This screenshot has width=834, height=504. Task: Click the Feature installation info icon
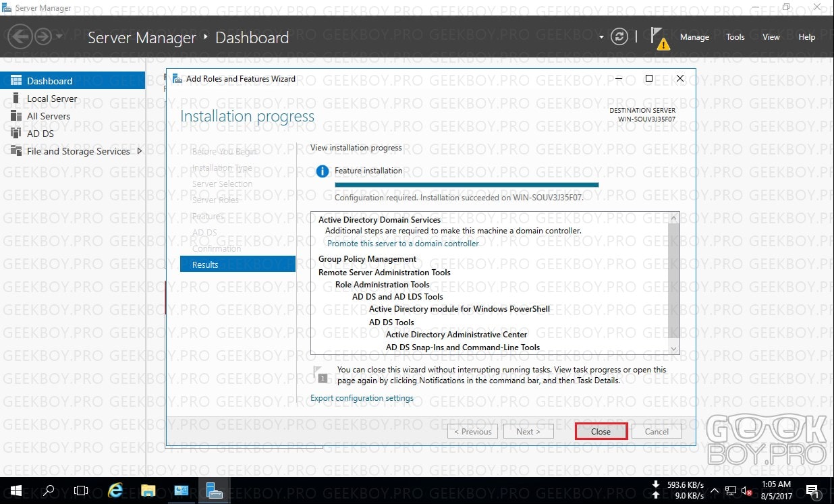pyautogui.click(x=323, y=171)
